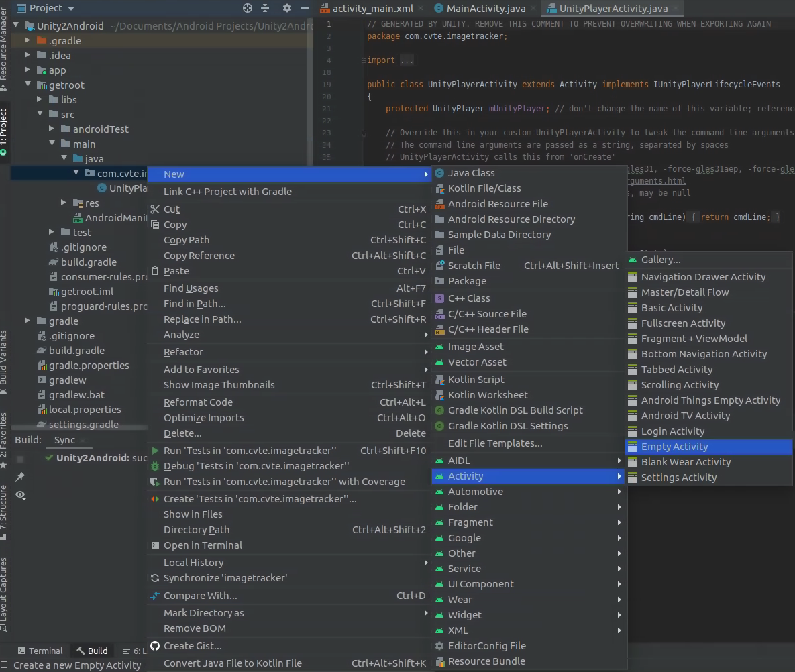The image size is (795, 672).
Task: Open the Sync tab in Build panel
Action: coord(65,440)
